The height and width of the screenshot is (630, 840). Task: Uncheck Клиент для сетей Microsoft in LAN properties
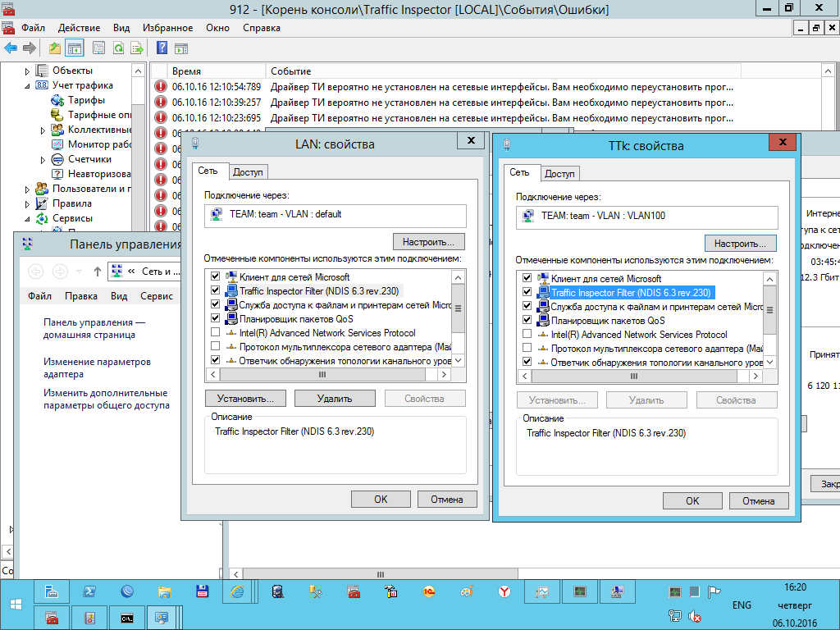pos(216,276)
